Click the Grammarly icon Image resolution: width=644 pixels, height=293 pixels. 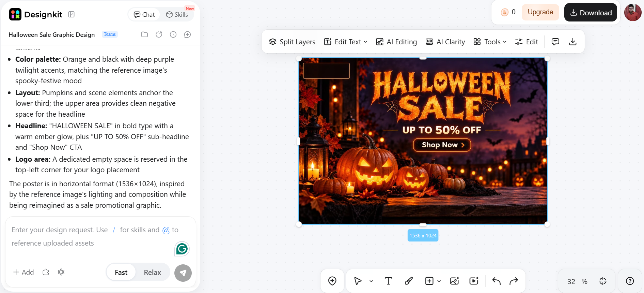pyautogui.click(x=182, y=249)
